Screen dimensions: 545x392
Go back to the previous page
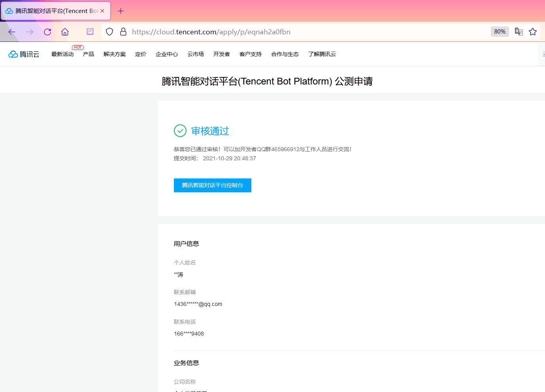pyautogui.click(x=12, y=32)
